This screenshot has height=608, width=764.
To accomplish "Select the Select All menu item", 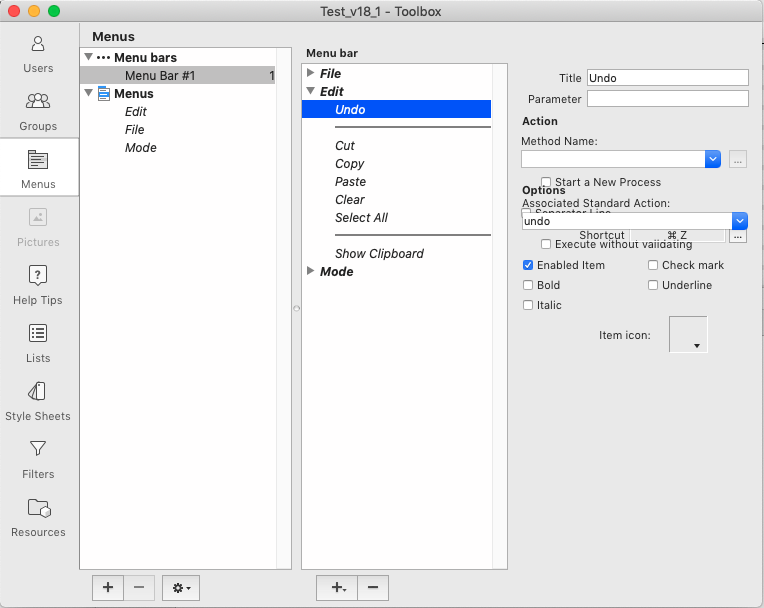I will pyautogui.click(x=361, y=218).
